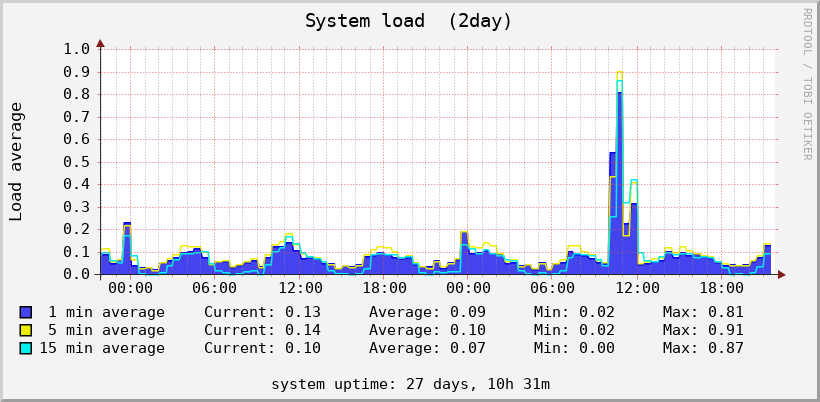Click the 'Max: 0.91' value

click(x=703, y=330)
